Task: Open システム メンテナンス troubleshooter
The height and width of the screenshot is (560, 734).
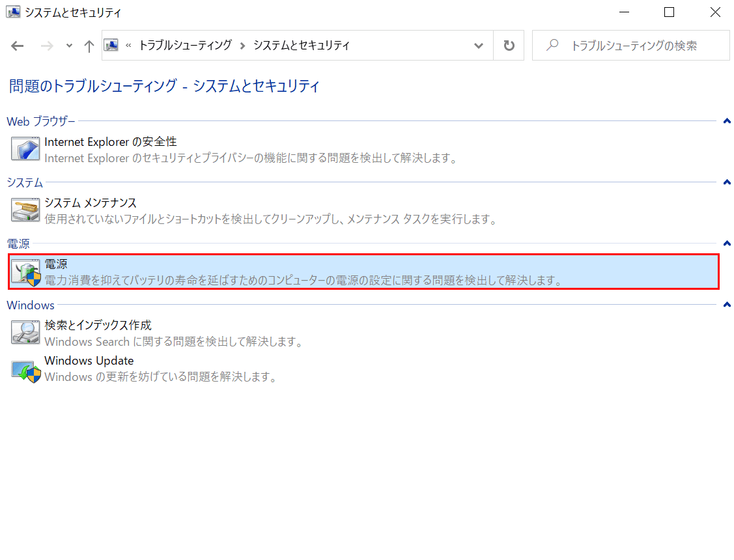Action: coord(91,203)
